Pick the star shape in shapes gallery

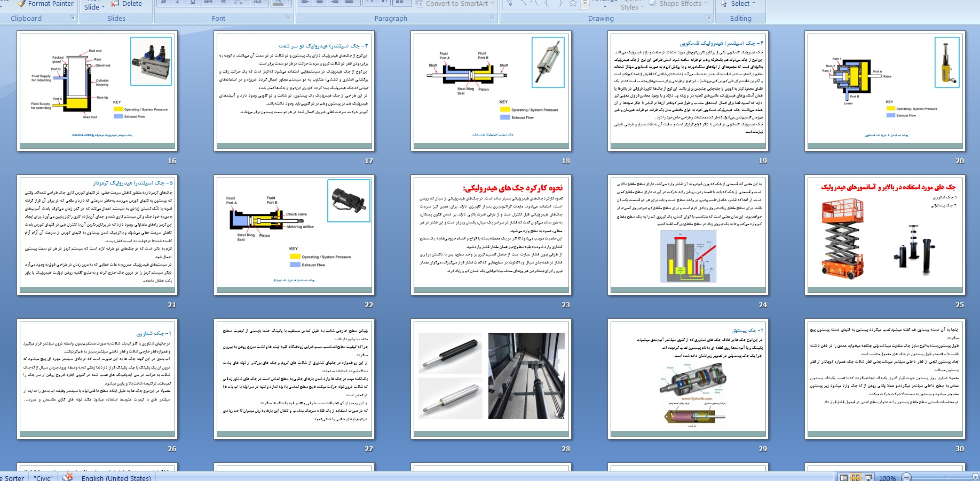point(573,3)
